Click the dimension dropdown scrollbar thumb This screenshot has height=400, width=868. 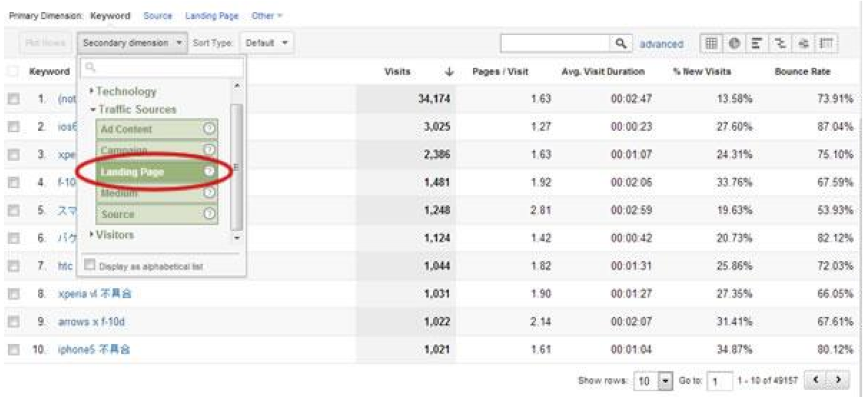click(x=237, y=167)
